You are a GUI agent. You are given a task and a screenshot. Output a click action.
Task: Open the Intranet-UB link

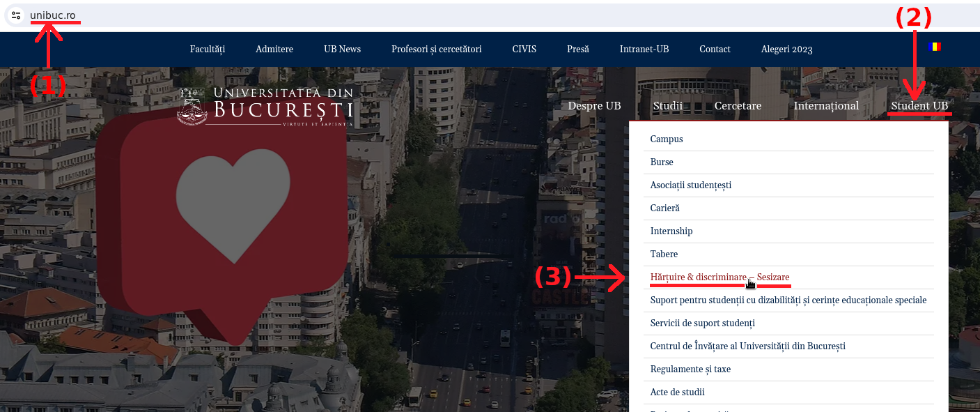point(644,49)
